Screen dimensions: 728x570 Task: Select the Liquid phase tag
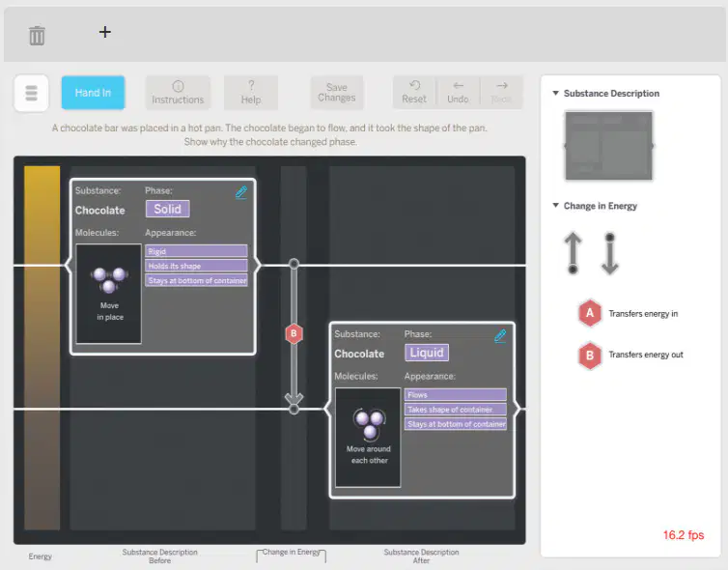(427, 353)
